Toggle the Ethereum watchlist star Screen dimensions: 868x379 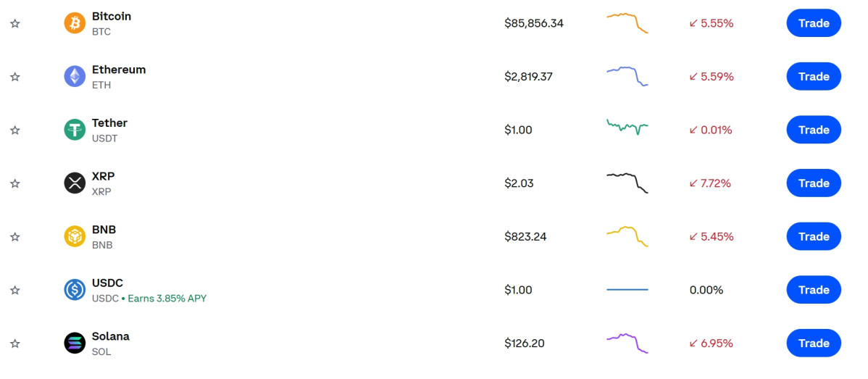coord(15,77)
